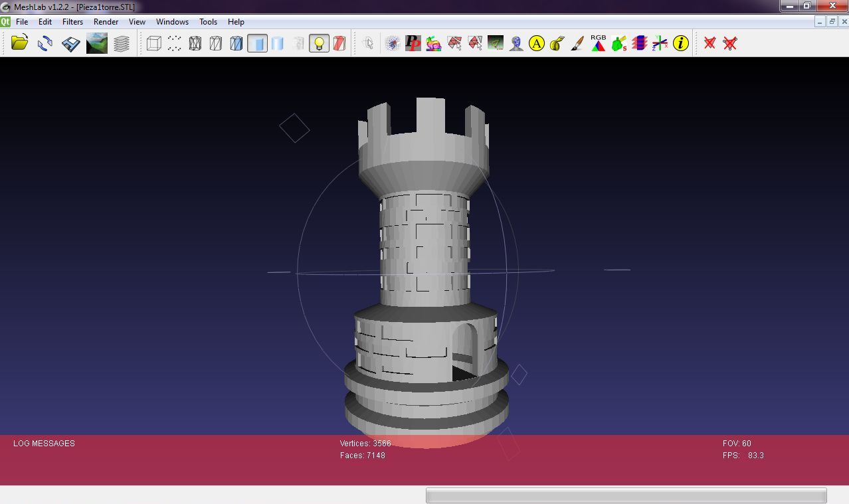Save the mesh with floppy disk icon
Image resolution: width=849 pixels, height=504 pixels.
pos(70,43)
